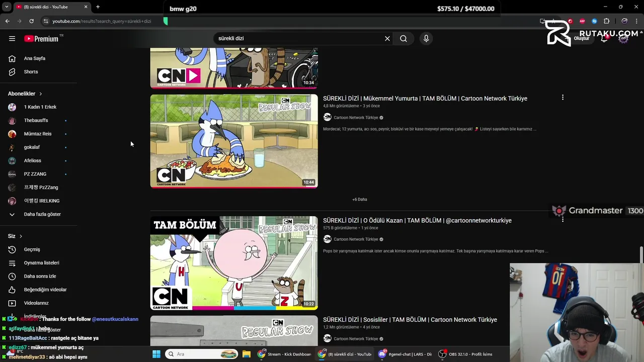Open Mümtaz Reis subscription channel
644x362 pixels.
tap(38, 134)
